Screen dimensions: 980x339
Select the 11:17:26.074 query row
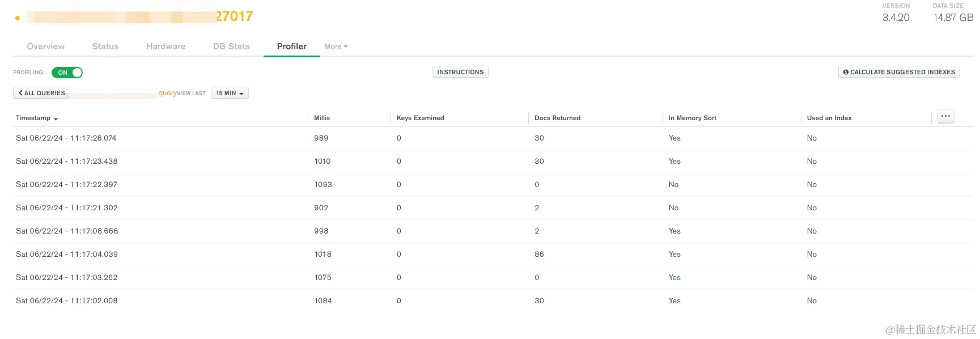click(66, 138)
